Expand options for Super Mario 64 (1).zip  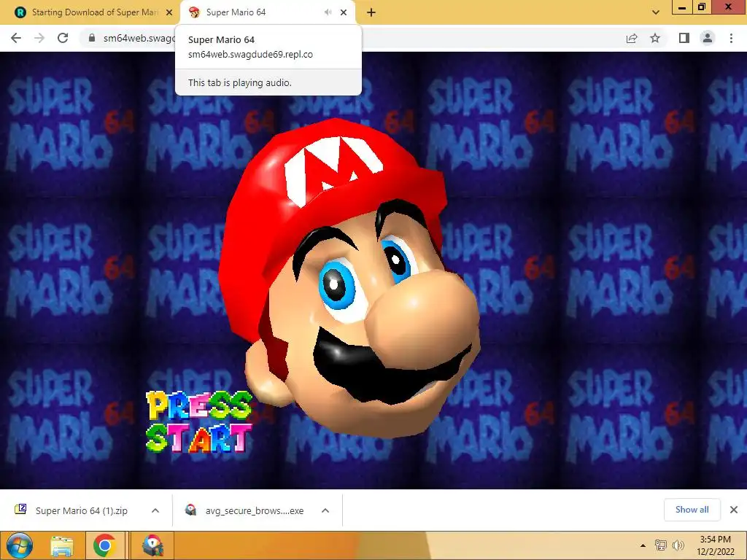155,510
